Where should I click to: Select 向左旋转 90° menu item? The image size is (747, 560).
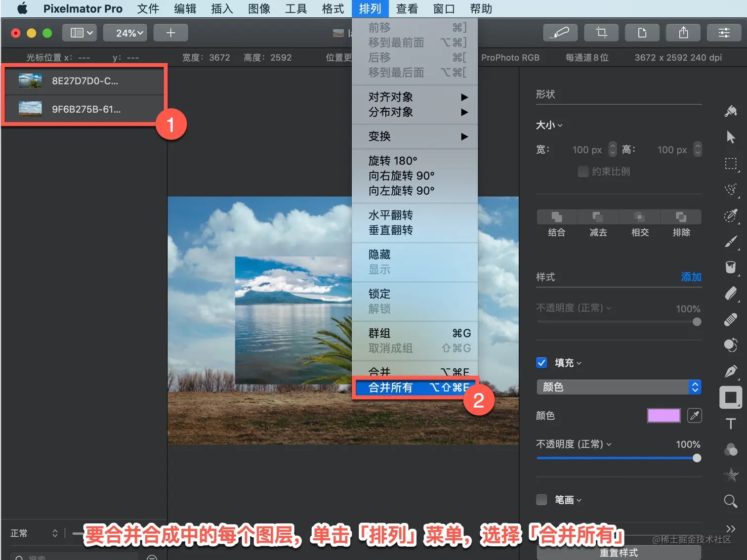[x=415, y=190]
